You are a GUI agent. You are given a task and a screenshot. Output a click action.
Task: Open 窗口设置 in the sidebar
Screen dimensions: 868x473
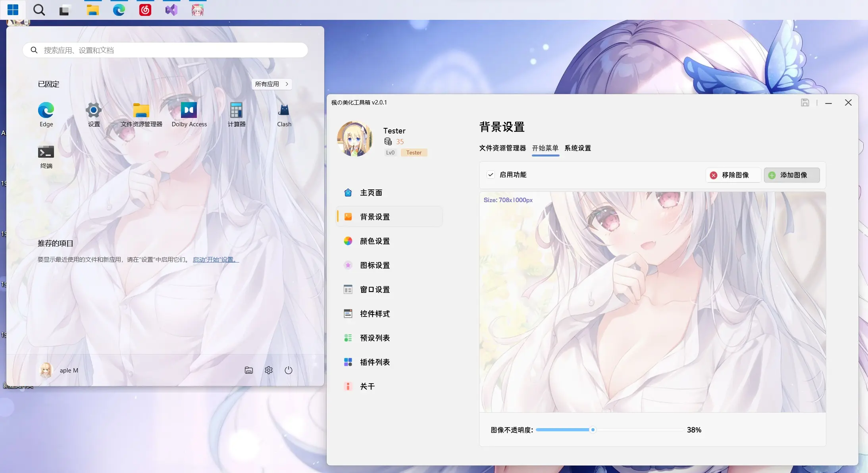point(389,290)
